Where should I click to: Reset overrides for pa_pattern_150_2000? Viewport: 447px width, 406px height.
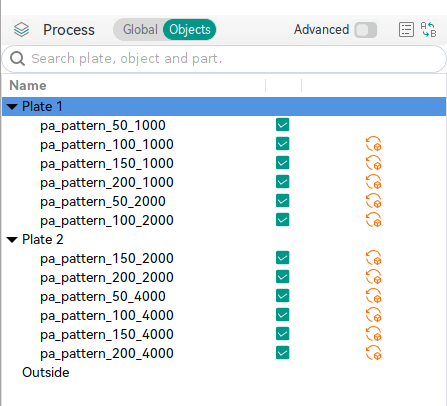[x=373, y=258]
